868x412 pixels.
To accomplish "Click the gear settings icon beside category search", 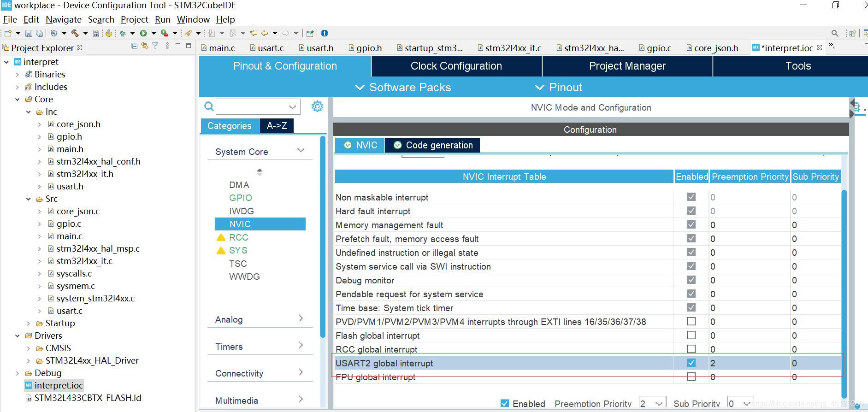I will click(317, 106).
